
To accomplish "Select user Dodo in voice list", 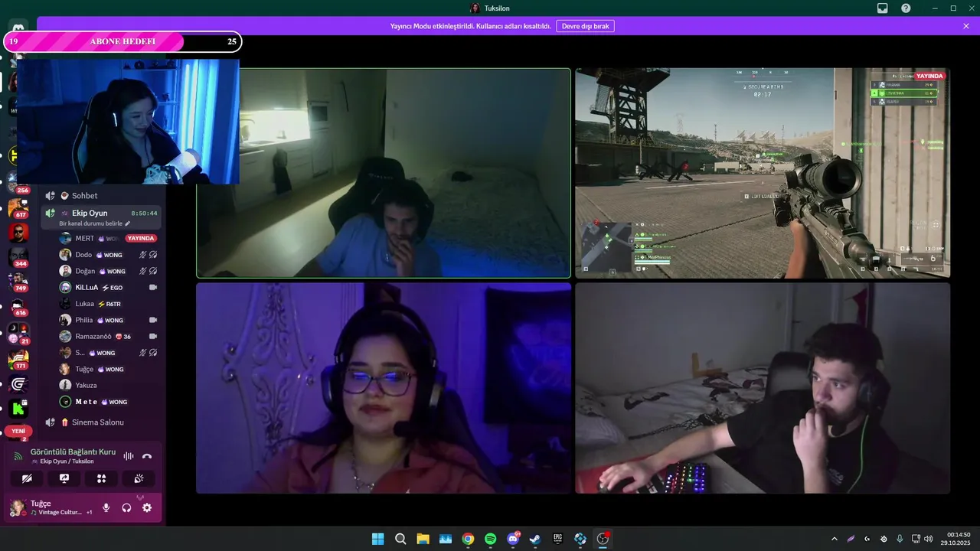I will click(108, 255).
